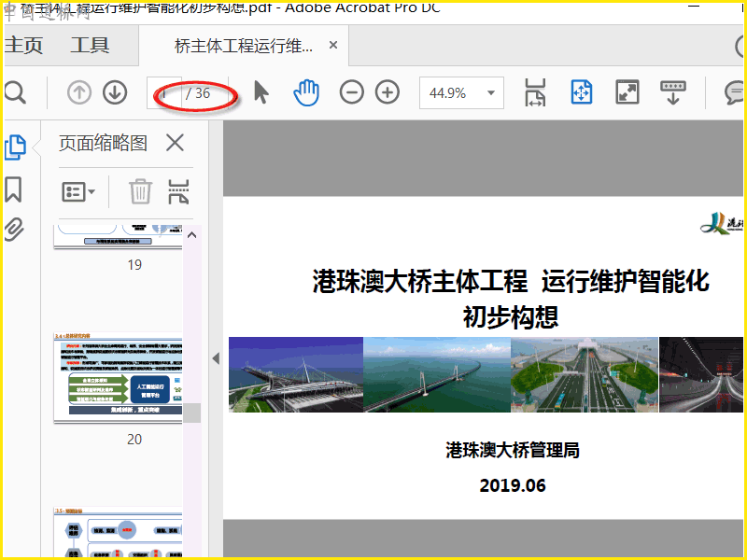Image resolution: width=747 pixels, height=560 pixels.
Task: Click fit width scrolling icon
Action: click(535, 92)
